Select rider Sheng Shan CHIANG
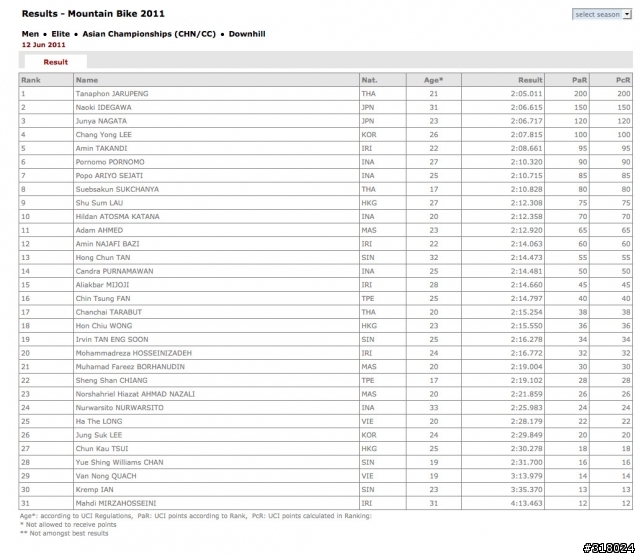This screenshot has width=640, height=556. click(x=111, y=380)
